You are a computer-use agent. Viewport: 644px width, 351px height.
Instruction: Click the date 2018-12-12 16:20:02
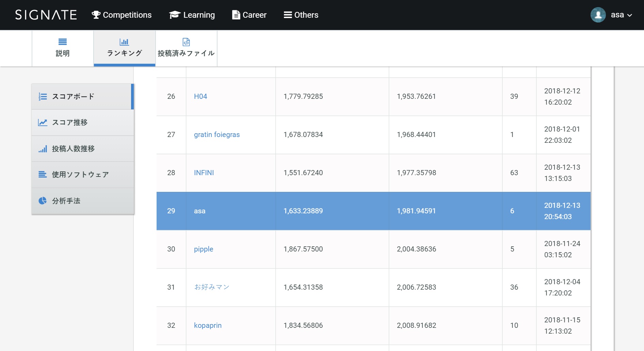tap(562, 96)
